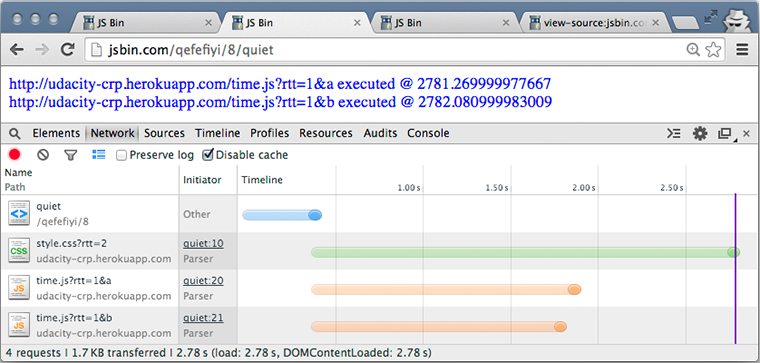Click the browser forward arrow

click(42, 49)
